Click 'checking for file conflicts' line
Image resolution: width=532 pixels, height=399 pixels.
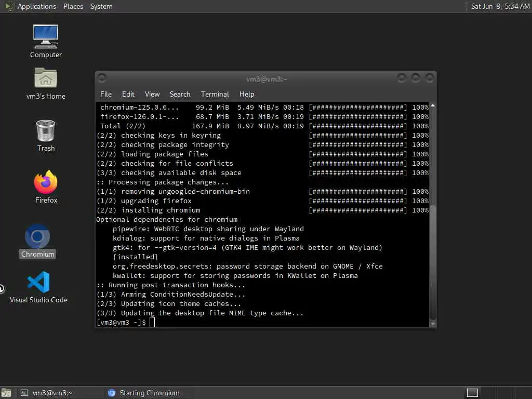click(x=262, y=163)
